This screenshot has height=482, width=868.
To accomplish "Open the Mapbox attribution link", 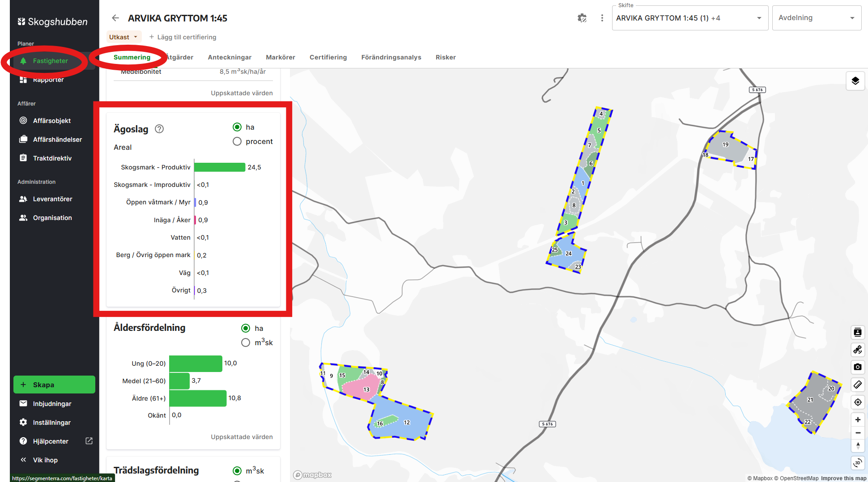I will (x=760, y=478).
